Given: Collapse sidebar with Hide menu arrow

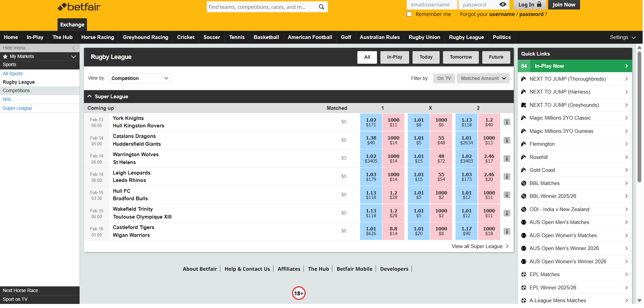Looking at the screenshot, I should 74,48.
